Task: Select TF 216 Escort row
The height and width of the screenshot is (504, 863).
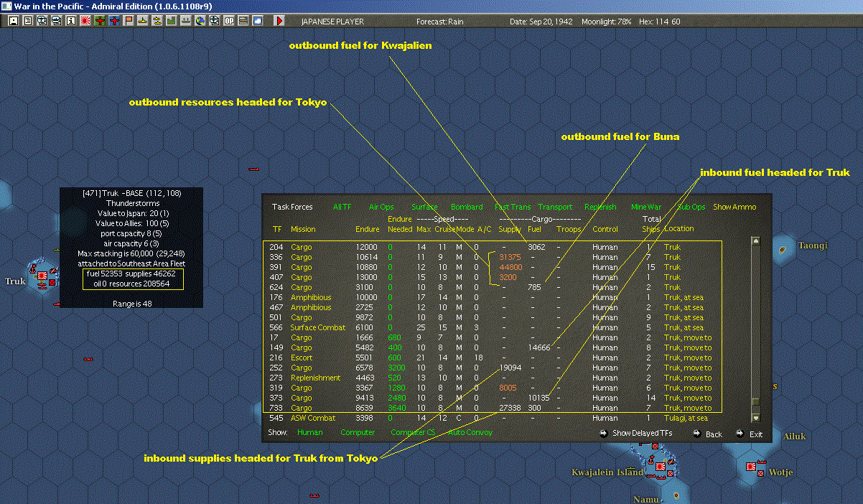Action: point(492,358)
